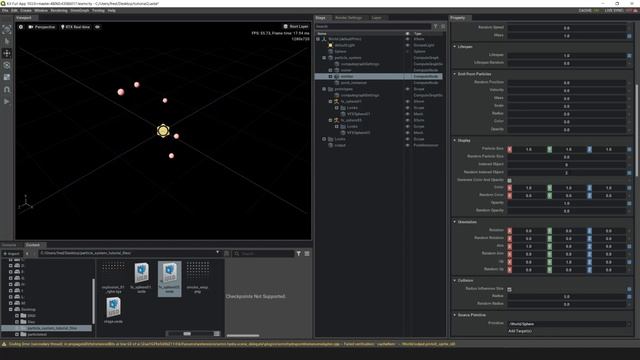The width and height of the screenshot is (640, 360).
Task: Open the Help menu
Action: (x=111, y=11)
